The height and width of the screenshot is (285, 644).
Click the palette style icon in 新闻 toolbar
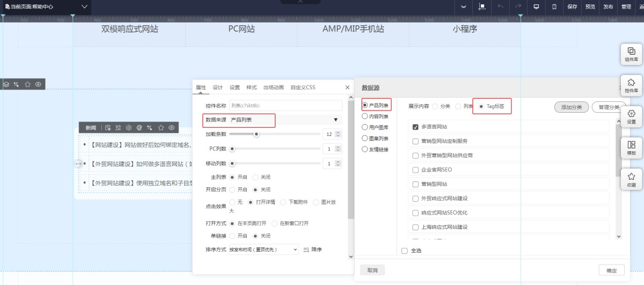pos(140,128)
